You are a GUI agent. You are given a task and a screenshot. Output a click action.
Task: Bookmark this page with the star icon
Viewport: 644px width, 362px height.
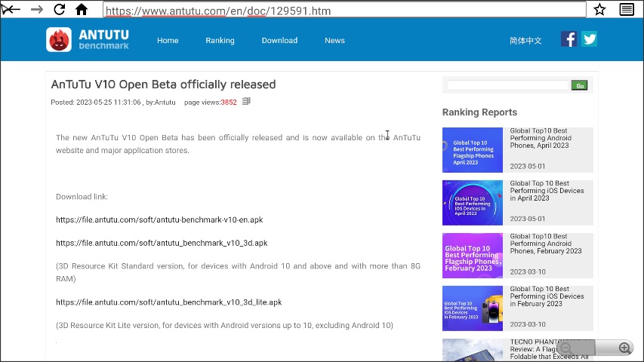pos(599,9)
